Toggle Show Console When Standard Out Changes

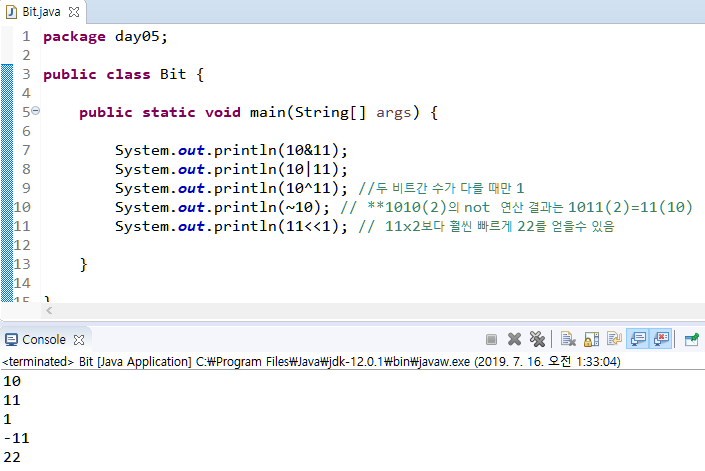(x=638, y=339)
